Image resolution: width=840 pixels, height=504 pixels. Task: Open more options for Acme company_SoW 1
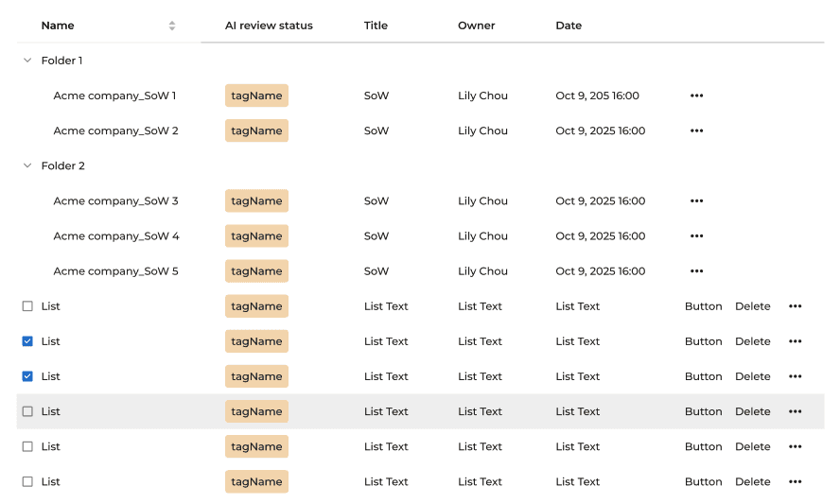(x=696, y=96)
